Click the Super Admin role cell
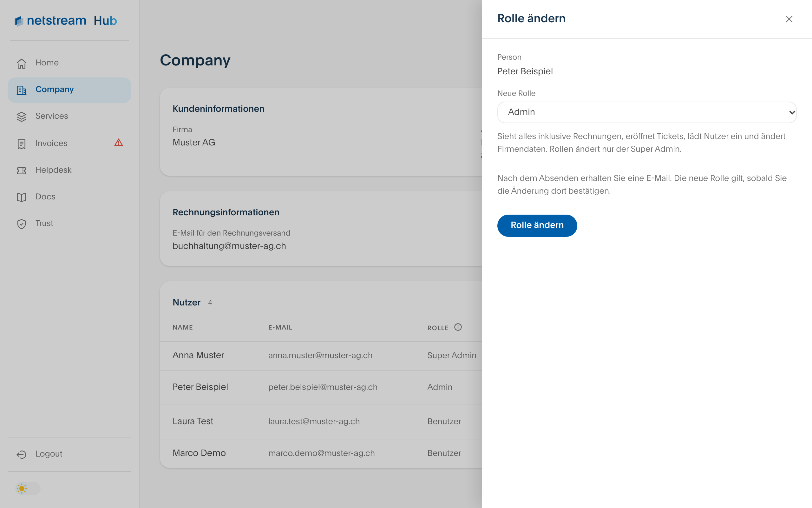Viewport: 812px width, 508px height. [x=452, y=356]
